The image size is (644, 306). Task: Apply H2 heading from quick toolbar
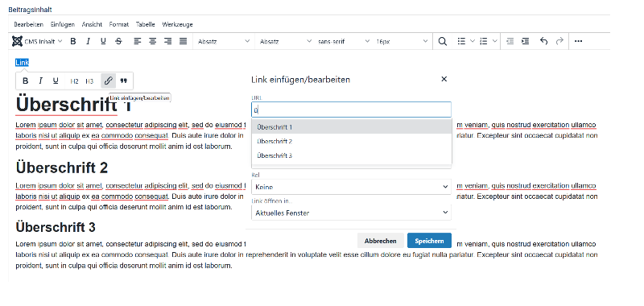(74, 81)
